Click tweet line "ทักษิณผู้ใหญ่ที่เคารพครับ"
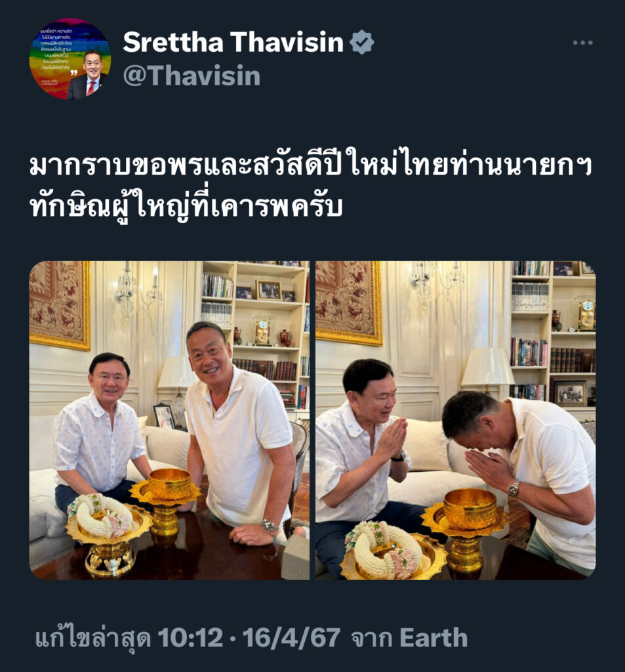 click(186, 207)
